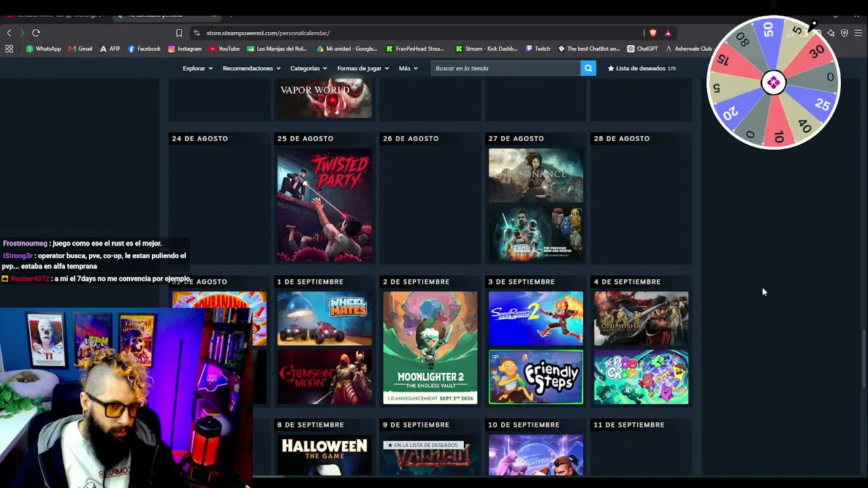Open the game thumbnail under 10 de Septiembre

click(536, 455)
